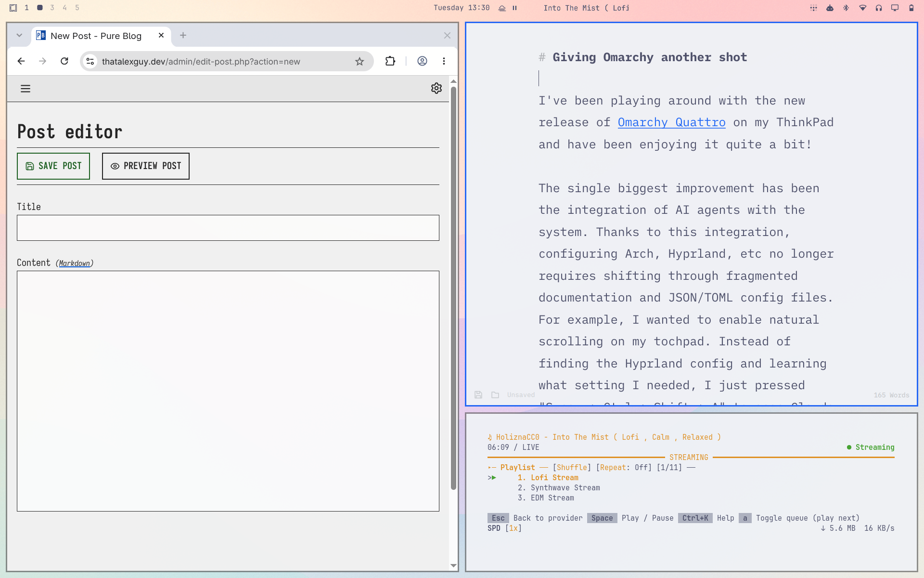Click the Ctrl+K Help key hint

[695, 518]
